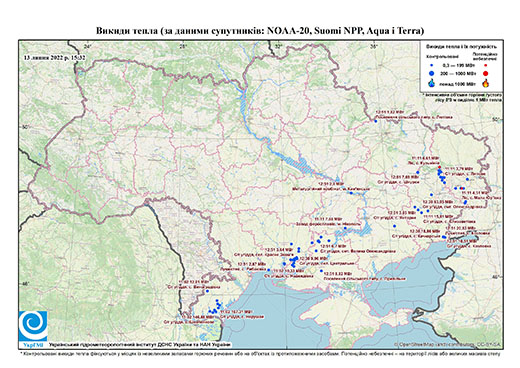The height and width of the screenshot is (368, 520).
Task: Click the small red dot in legend
Action: coord(485,65)
